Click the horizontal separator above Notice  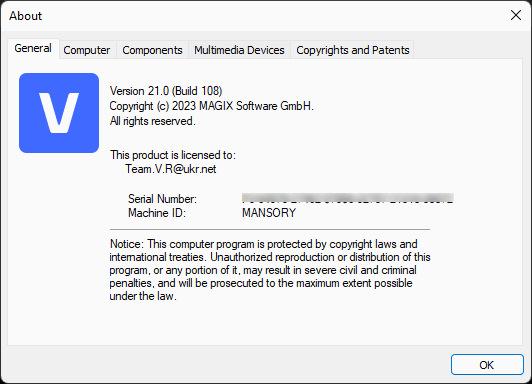270,230
